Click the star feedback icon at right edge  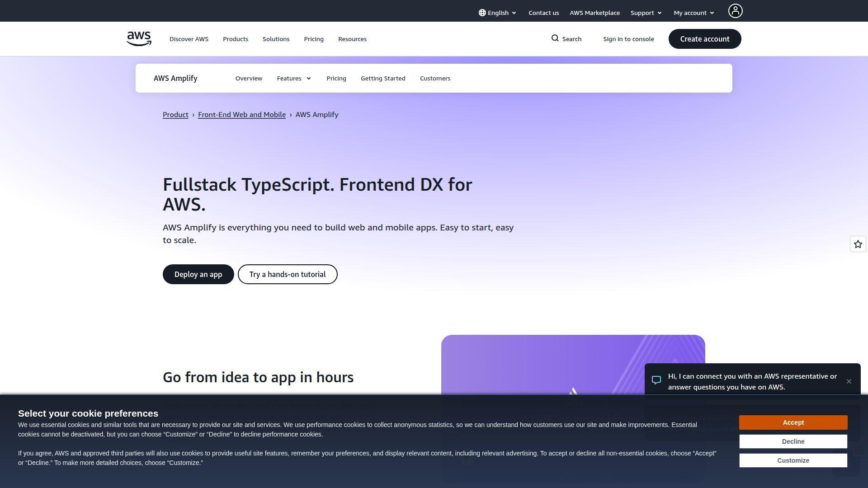(x=858, y=244)
